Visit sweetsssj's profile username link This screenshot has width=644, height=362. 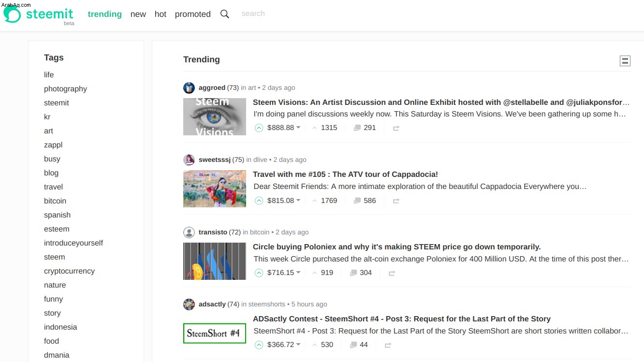[x=215, y=160]
